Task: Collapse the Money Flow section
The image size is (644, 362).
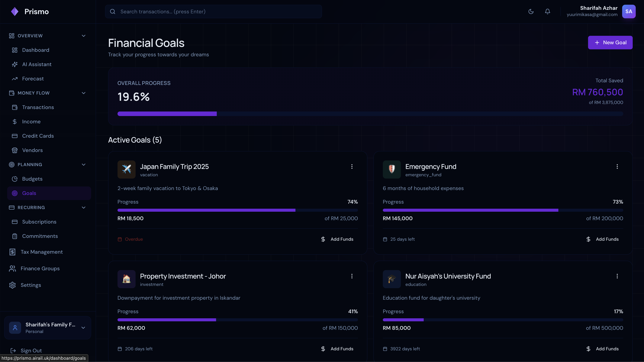Action: tap(83, 93)
